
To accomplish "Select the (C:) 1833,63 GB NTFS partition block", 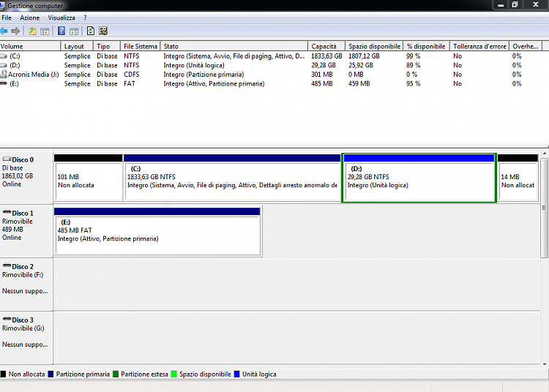I will pyautogui.click(x=232, y=178).
